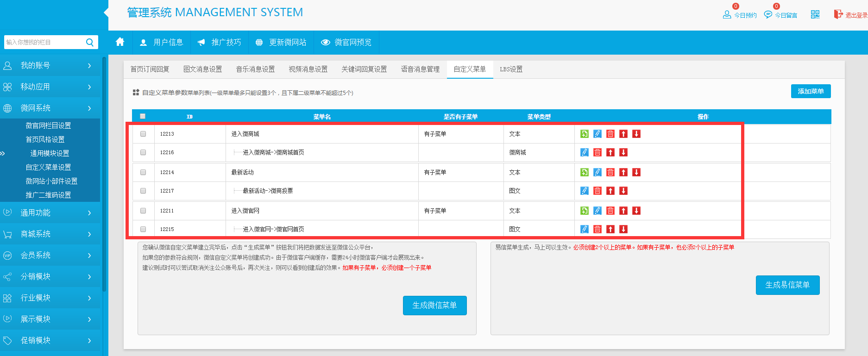Check the box for row 12213
868x356 pixels.
(143, 134)
